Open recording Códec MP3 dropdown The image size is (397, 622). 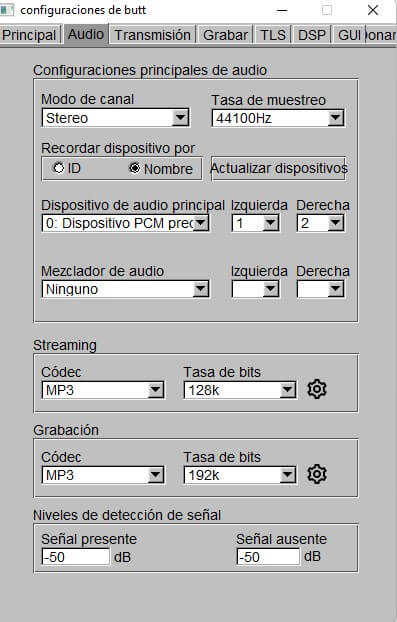(x=103, y=475)
